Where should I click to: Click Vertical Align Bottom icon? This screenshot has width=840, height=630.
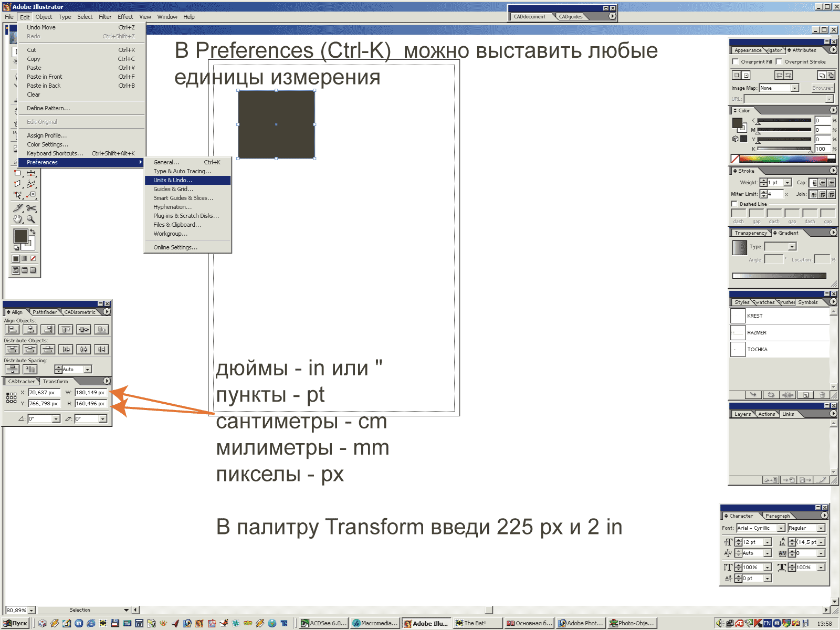click(101, 330)
